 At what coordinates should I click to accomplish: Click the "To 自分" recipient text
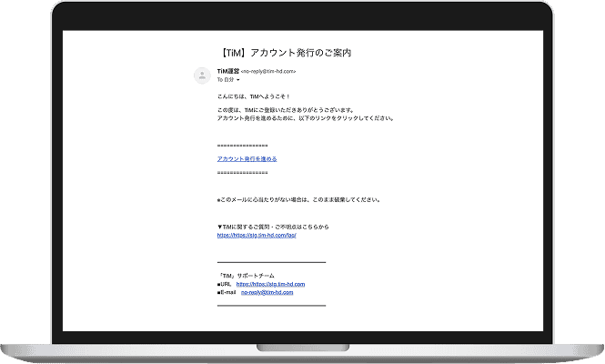pos(226,80)
